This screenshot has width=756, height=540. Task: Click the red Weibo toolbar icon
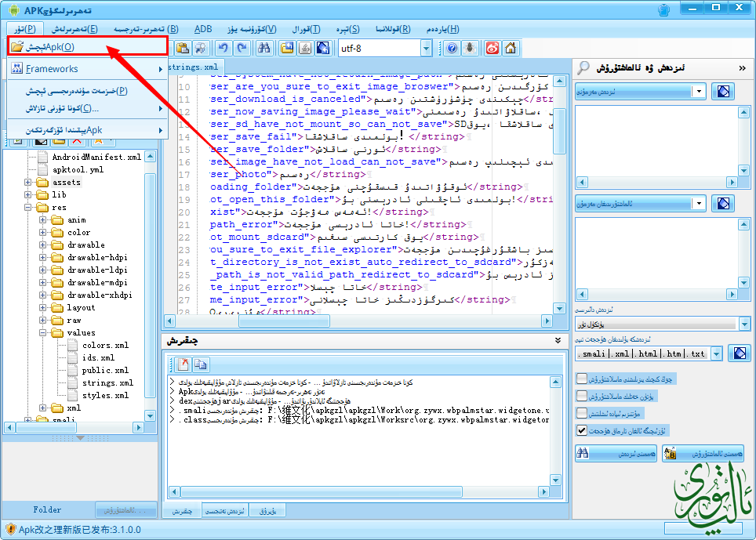point(492,48)
